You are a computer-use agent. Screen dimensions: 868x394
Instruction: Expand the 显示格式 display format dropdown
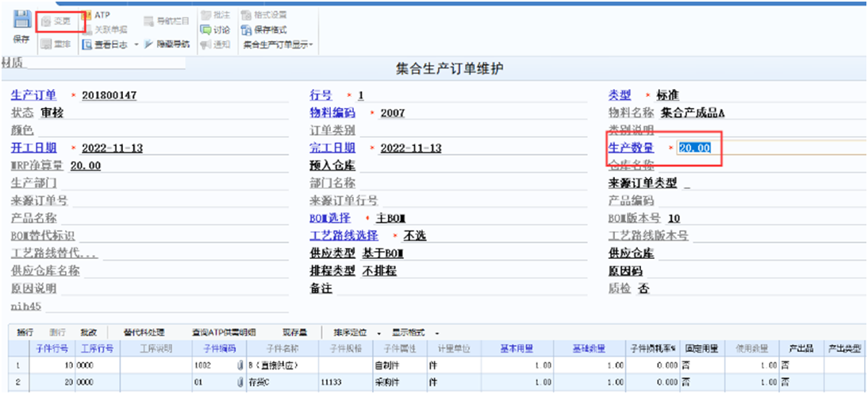pos(437,334)
